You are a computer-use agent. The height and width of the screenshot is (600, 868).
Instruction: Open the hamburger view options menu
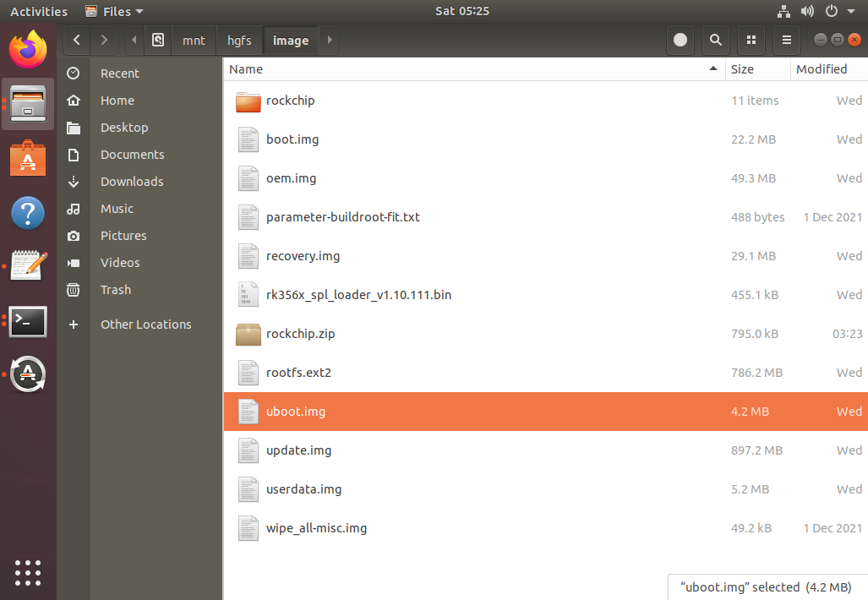(786, 40)
